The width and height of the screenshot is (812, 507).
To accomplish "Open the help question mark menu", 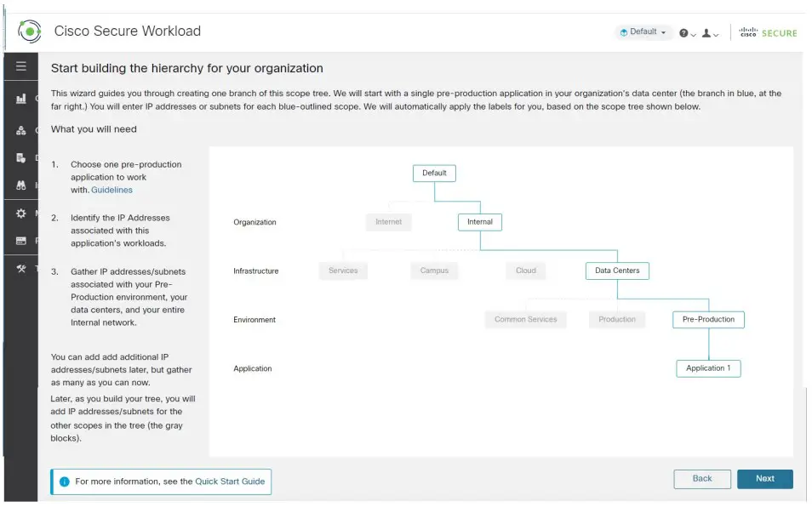I will 687,33.
